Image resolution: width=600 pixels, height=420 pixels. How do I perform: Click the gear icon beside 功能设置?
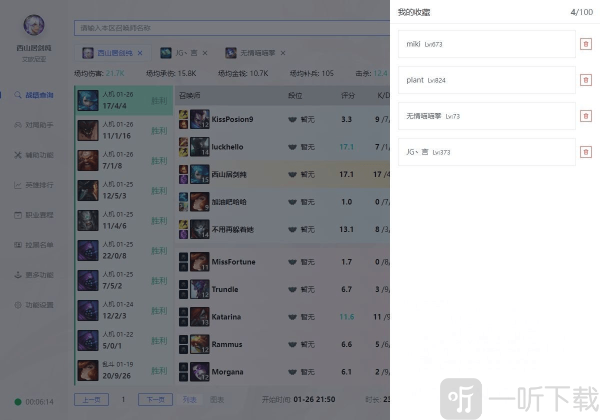18,305
